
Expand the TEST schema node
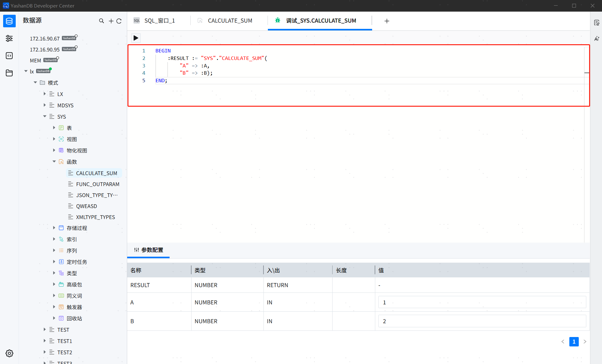[x=44, y=329]
